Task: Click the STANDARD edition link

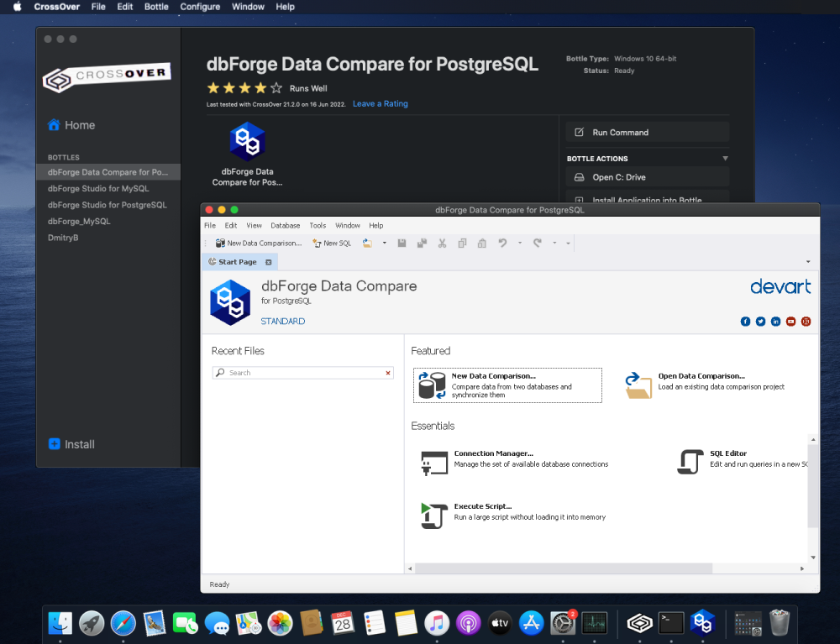Action: (283, 322)
